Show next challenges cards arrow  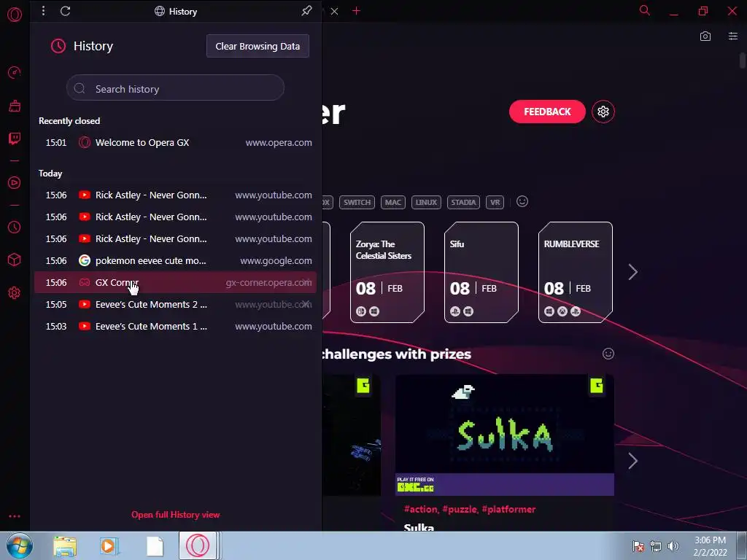tap(632, 461)
